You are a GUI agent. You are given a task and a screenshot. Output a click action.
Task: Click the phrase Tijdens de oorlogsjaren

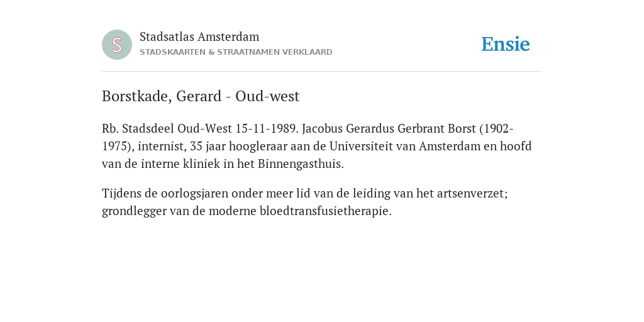[165, 194]
